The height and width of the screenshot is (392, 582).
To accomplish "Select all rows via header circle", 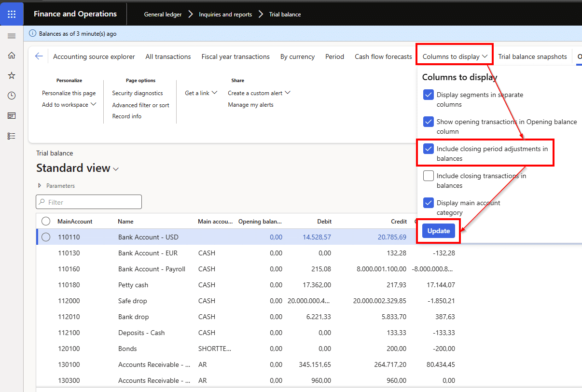I will click(46, 221).
